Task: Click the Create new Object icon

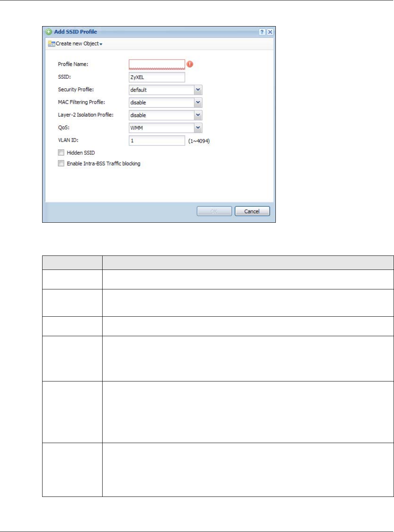Action: pyautogui.click(x=51, y=44)
